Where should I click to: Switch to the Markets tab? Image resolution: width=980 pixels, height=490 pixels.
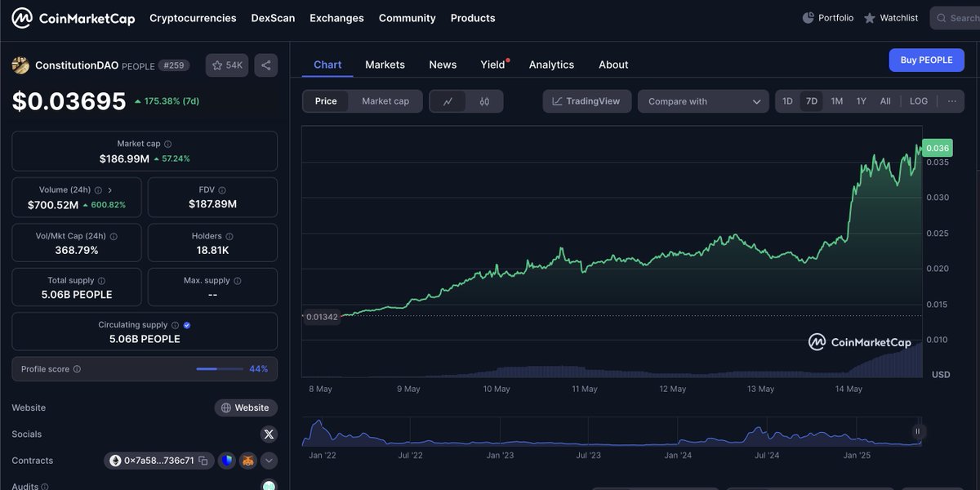[385, 65]
